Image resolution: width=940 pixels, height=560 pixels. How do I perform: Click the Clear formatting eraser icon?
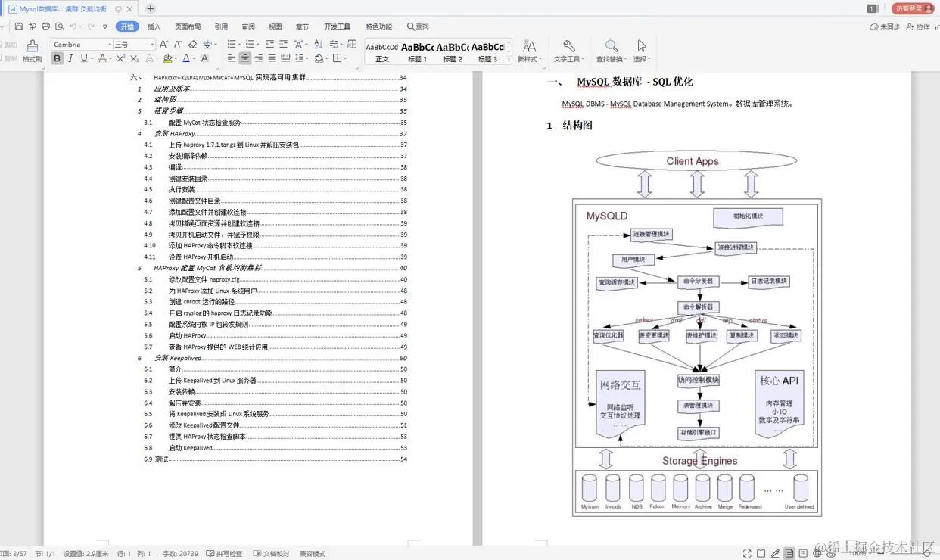[192, 45]
